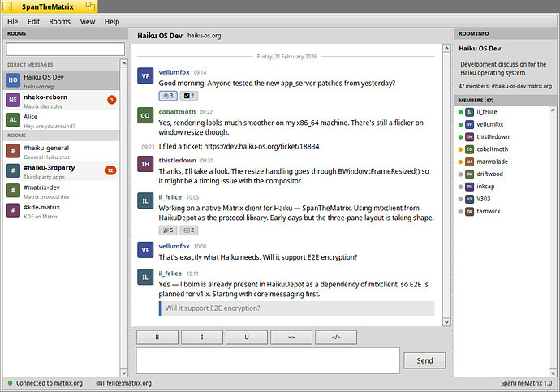
Task: Click the room list scrollbar up arrow
Action: [123, 63]
